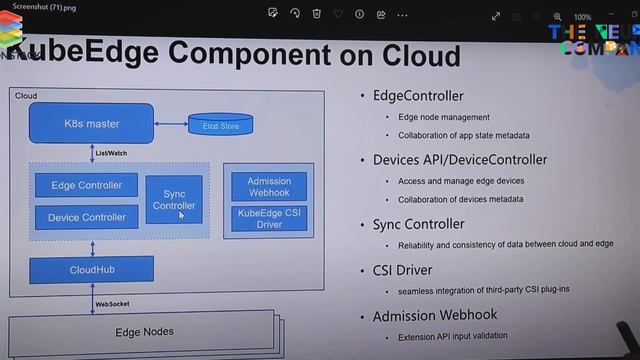
Task: Click the Edge node management sub-bullet
Action: tap(444, 117)
